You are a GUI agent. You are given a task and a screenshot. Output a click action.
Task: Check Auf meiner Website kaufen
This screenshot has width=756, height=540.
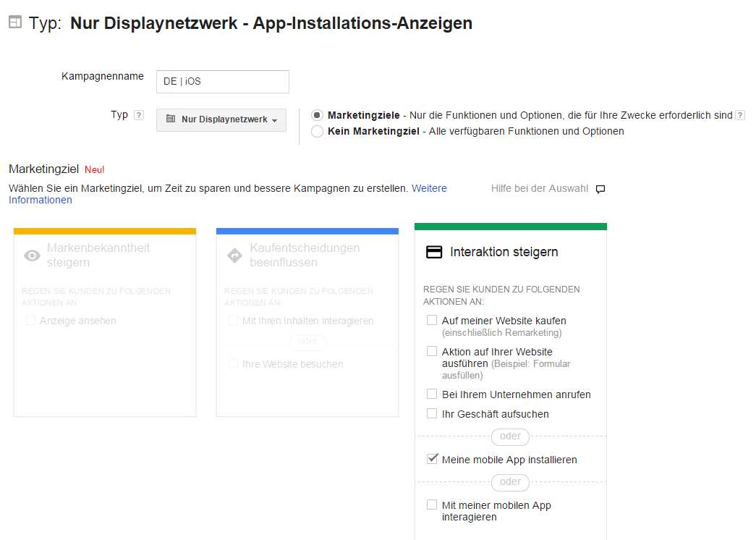point(432,320)
